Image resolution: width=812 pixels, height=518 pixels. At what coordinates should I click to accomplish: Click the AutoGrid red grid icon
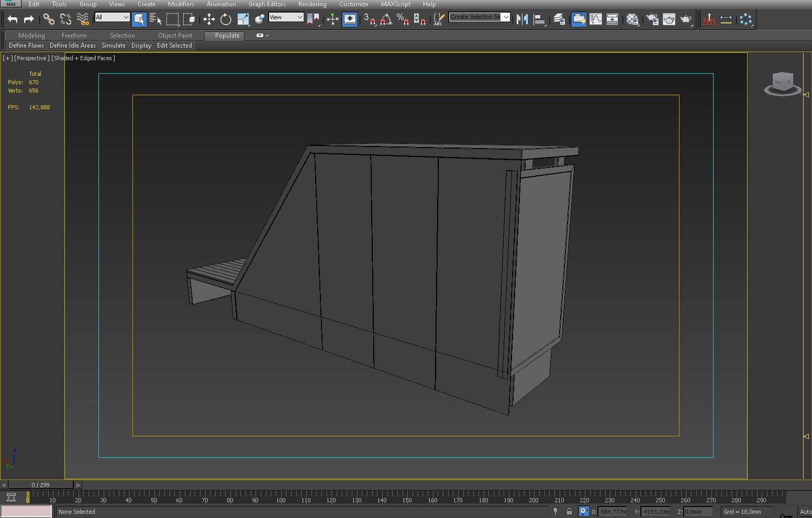[x=709, y=19]
